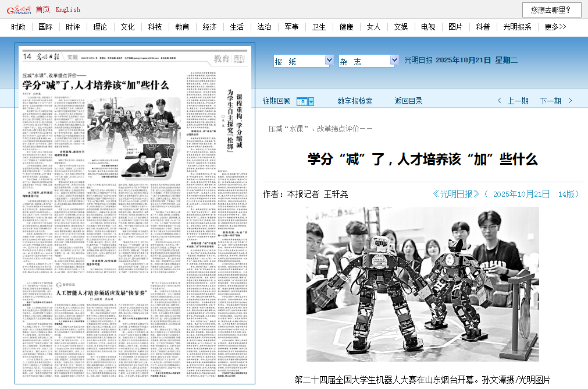Switch to the English version
The image size is (588, 389).
click(x=68, y=9)
